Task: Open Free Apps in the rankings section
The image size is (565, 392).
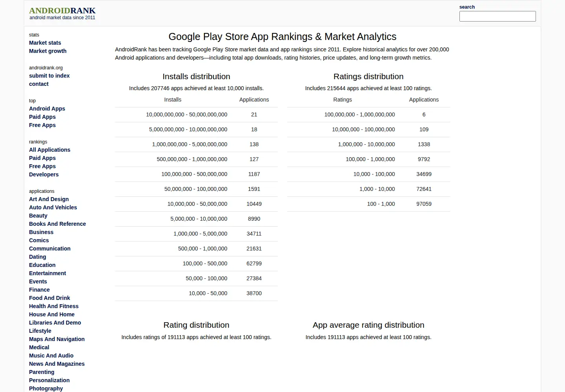Action: click(x=42, y=166)
